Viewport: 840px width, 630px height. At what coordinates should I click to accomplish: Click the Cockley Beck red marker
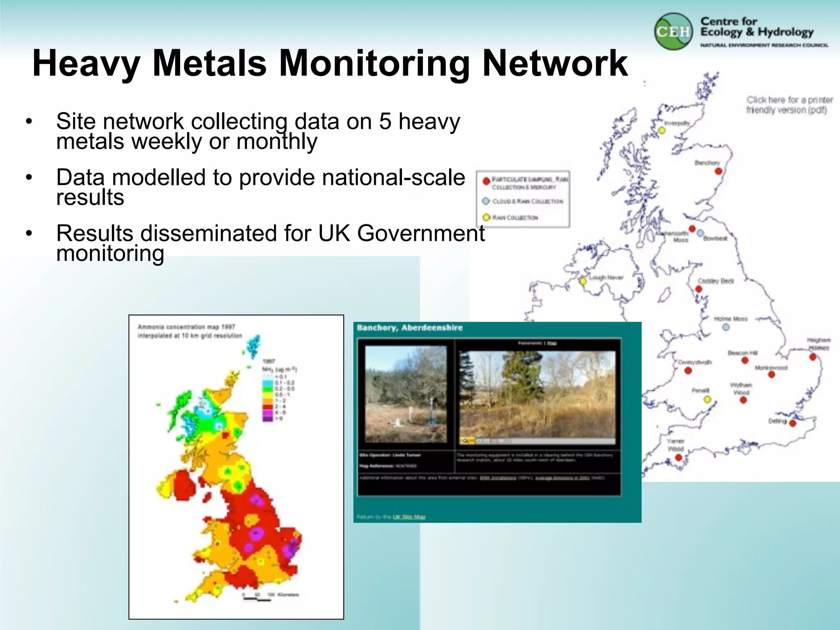point(699,289)
